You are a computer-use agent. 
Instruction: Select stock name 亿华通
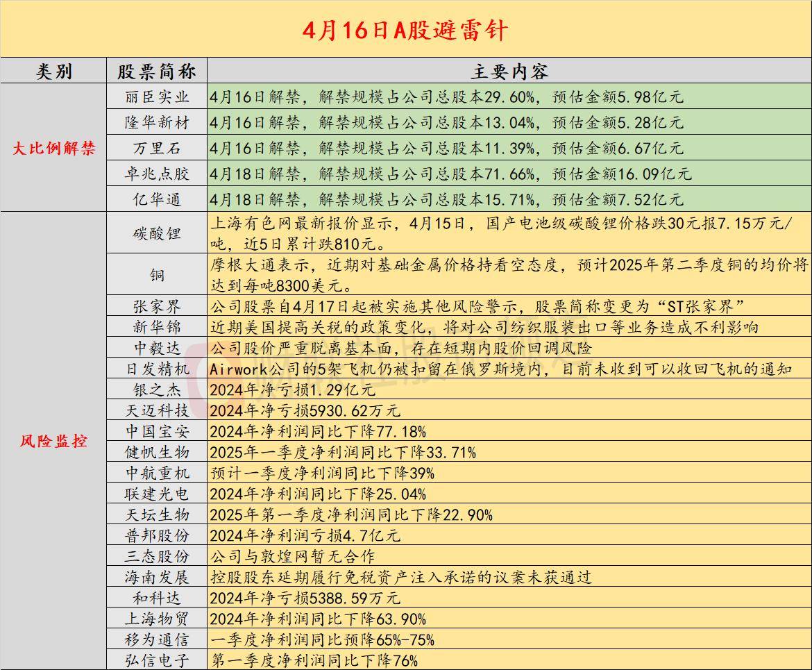(156, 199)
